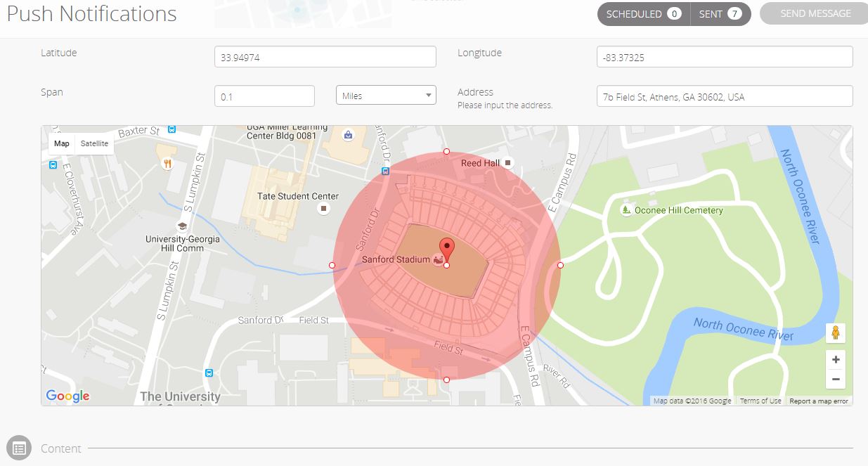Viewport: 868px width, 466px height.
Task: Click the Oconee Hill Cemetery icon
Action: coord(626,209)
